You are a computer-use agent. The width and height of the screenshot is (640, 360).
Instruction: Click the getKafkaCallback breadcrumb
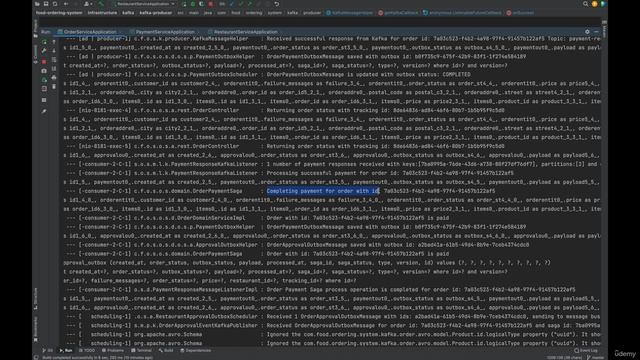point(398,13)
